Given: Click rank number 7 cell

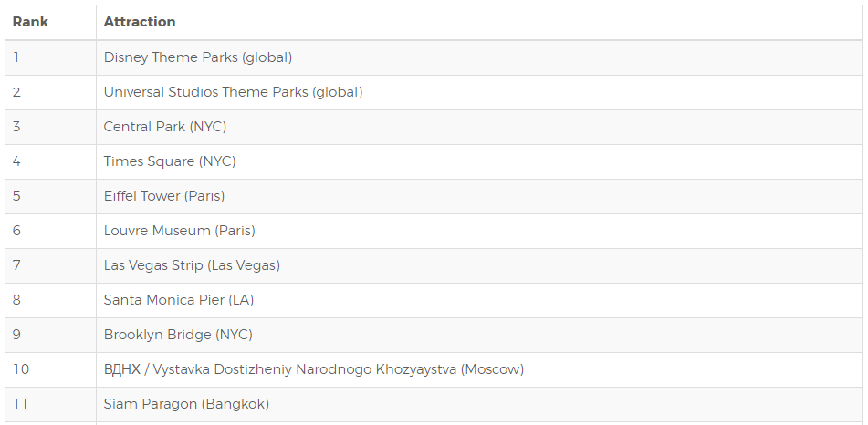Looking at the screenshot, I should [50, 265].
